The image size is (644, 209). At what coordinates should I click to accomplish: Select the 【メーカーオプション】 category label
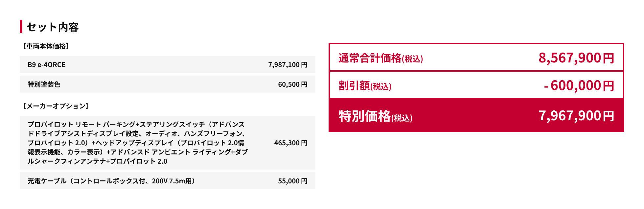tap(55, 106)
